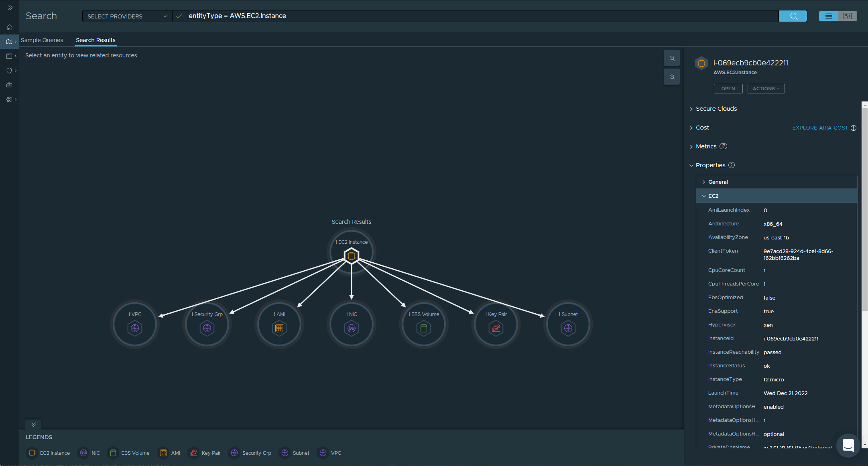This screenshot has width=868, height=466.
Task: Open the SELECT PROVIDERS dropdown
Action: click(126, 16)
